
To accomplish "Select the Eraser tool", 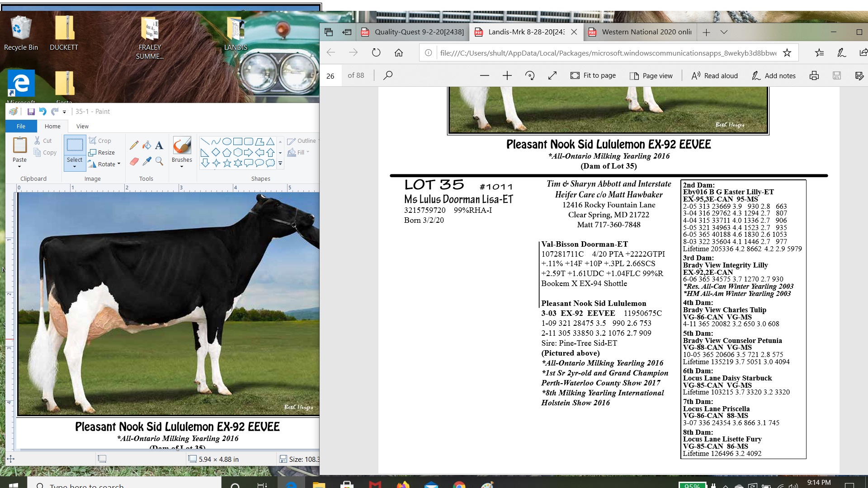I will click(x=134, y=161).
